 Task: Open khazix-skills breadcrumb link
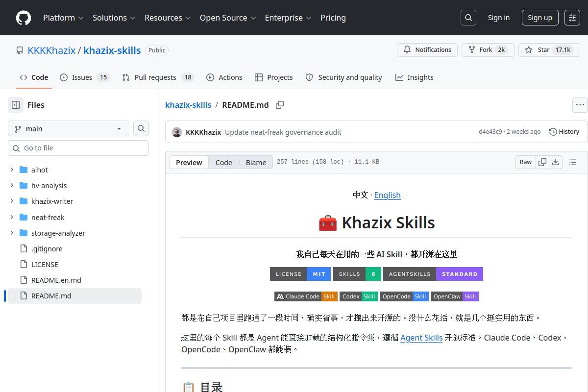point(188,105)
